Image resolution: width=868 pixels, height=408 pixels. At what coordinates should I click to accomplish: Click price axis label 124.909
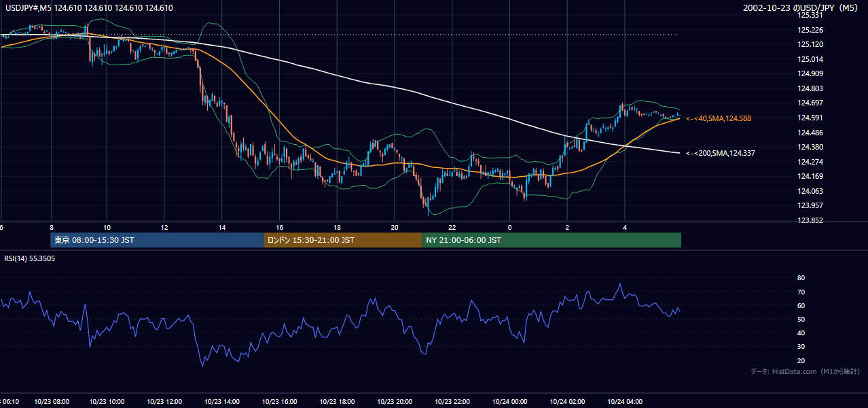pos(810,73)
